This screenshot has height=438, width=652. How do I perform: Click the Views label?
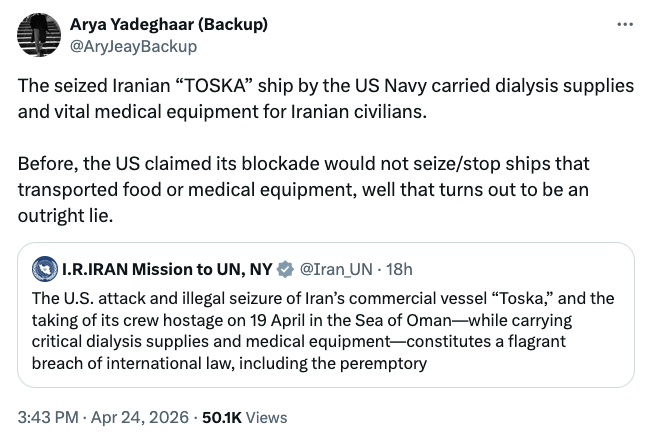[265, 417]
